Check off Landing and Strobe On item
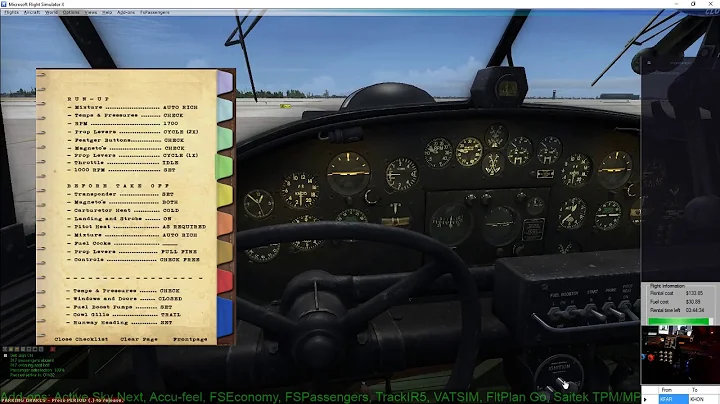The height and width of the screenshot is (404, 720). point(119,219)
